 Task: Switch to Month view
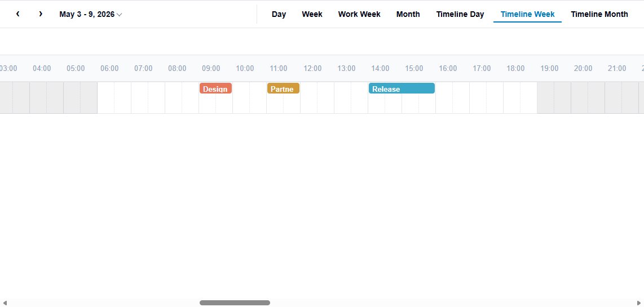tap(408, 15)
